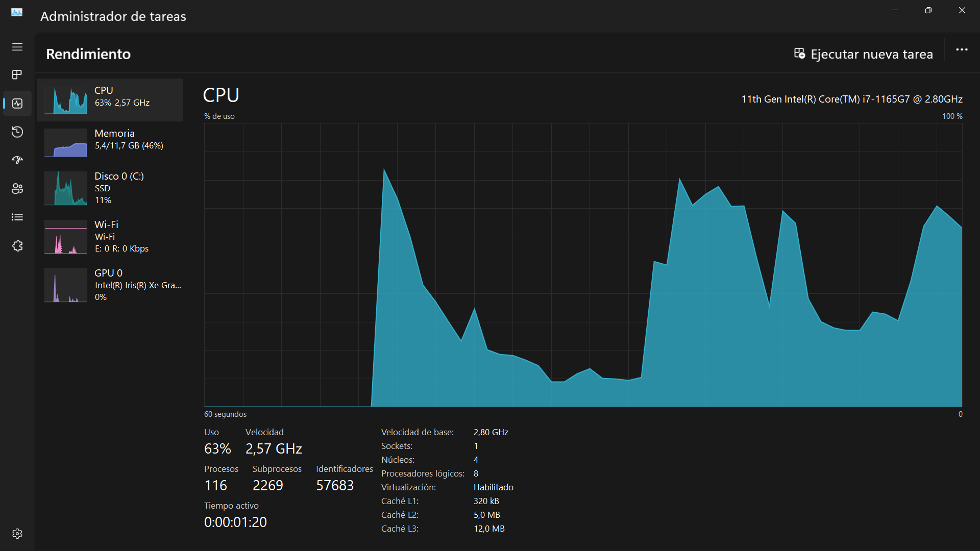980x551 pixels.
Task: Click the Rendimiento page title
Action: coord(88,54)
